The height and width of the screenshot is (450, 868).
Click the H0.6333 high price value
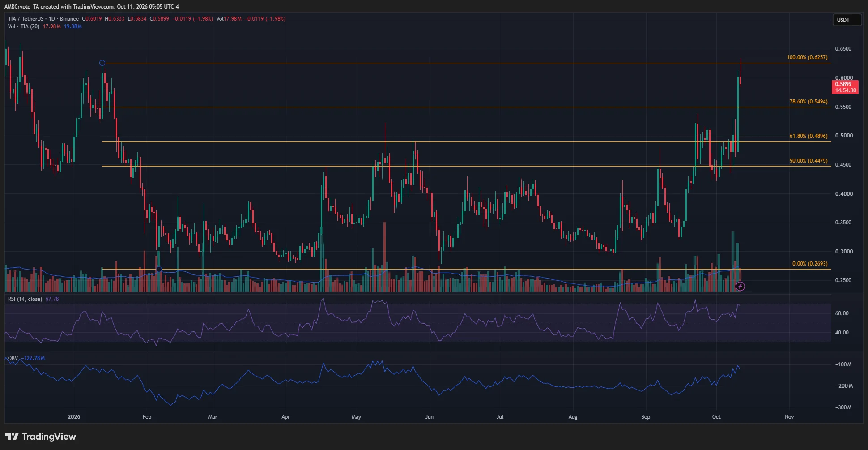[x=115, y=19]
